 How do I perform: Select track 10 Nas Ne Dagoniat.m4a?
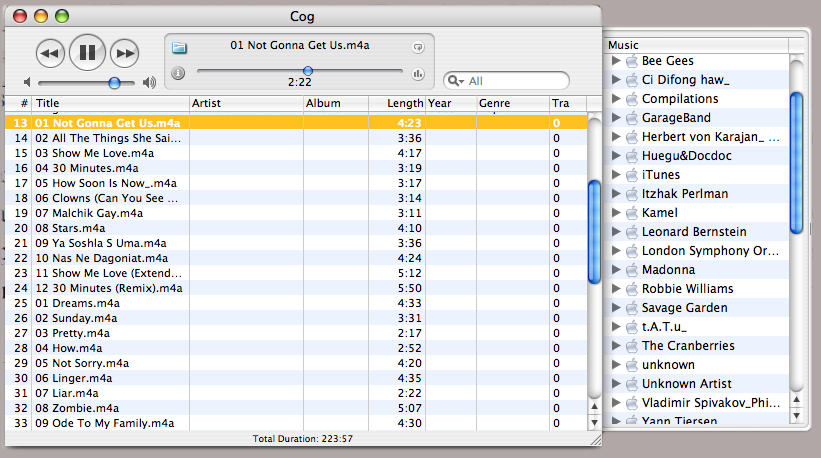click(296, 258)
